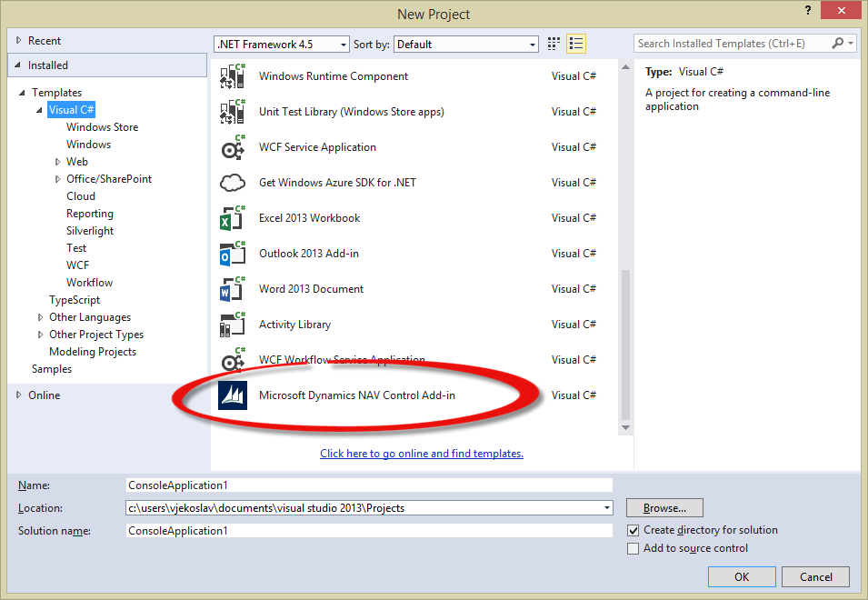The image size is (868, 600).
Task: Click the Cancel button
Action: 816,576
